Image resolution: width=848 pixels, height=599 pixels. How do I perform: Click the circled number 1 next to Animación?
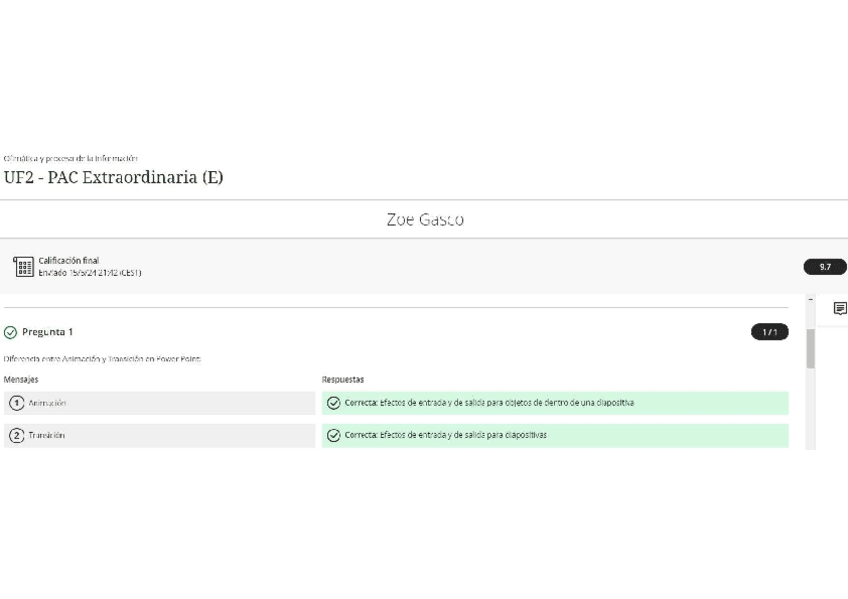tap(17, 403)
